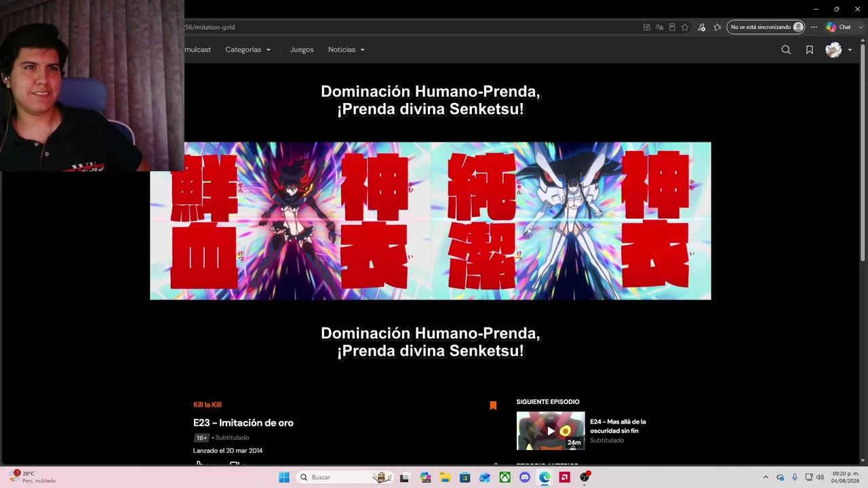Open the Crunchyroll watchlist bookmark icon
This screenshot has width=868, height=488.
point(810,49)
